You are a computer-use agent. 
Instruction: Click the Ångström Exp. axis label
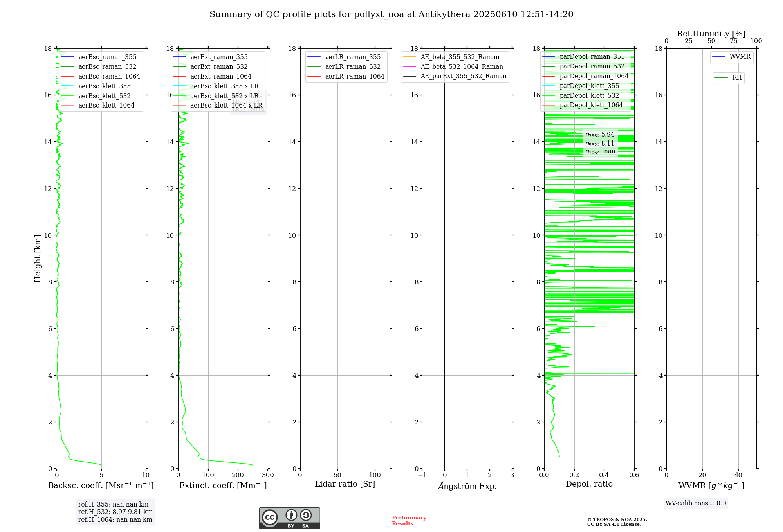click(467, 486)
